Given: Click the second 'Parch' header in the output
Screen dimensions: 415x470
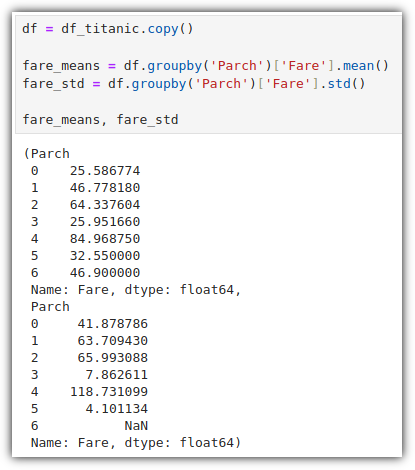Looking at the screenshot, I should click(50, 307).
